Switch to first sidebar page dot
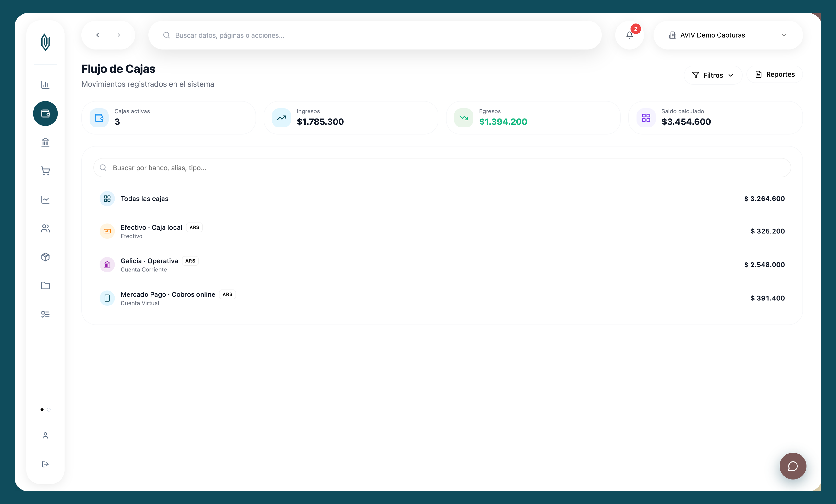The width and height of the screenshot is (836, 504). 42,410
